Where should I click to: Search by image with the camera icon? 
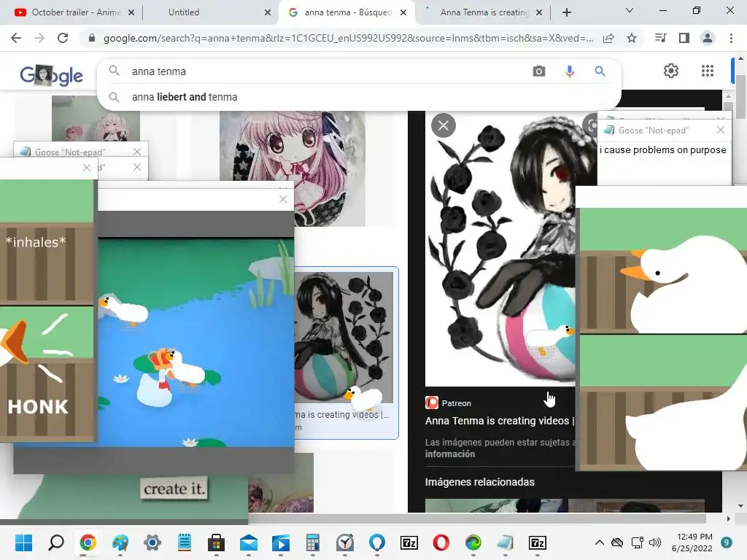[539, 71]
